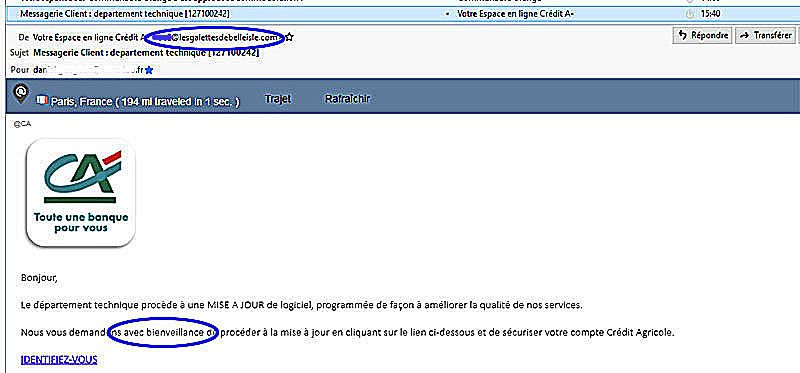Click the Transférer forward button
The height and width of the screenshot is (373, 800).
[x=765, y=35]
